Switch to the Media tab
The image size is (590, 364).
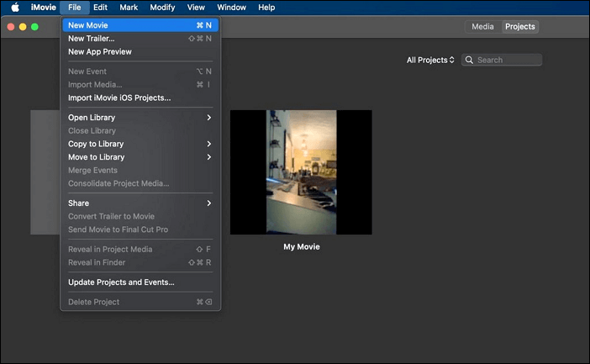click(x=482, y=27)
